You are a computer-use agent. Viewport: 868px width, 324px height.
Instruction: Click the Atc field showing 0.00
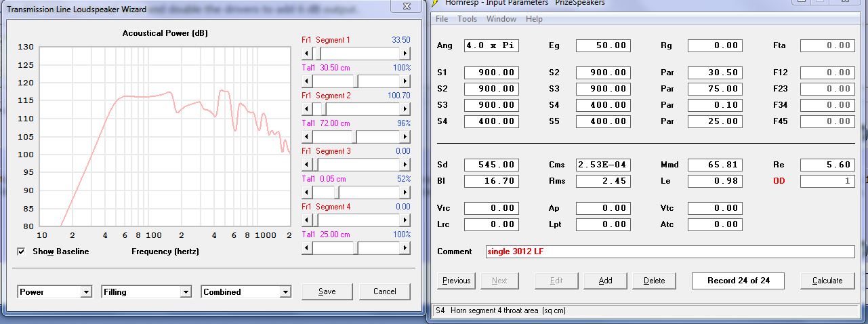pos(715,224)
